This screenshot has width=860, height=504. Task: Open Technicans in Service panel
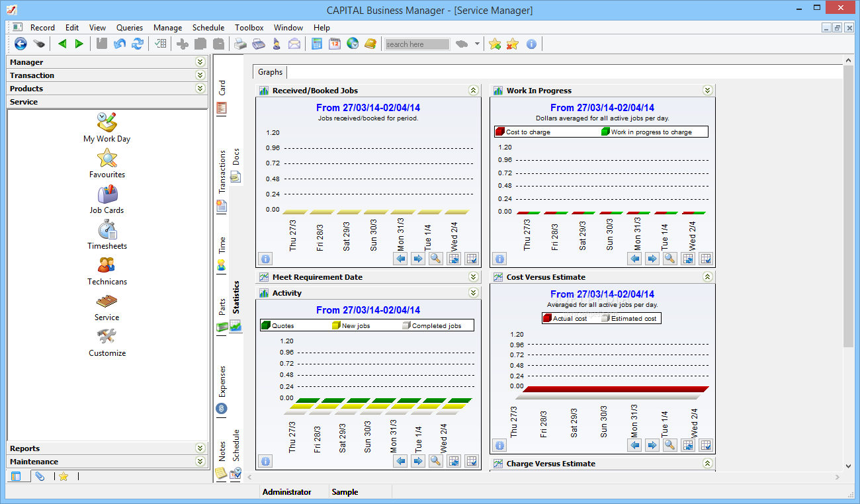tap(107, 271)
